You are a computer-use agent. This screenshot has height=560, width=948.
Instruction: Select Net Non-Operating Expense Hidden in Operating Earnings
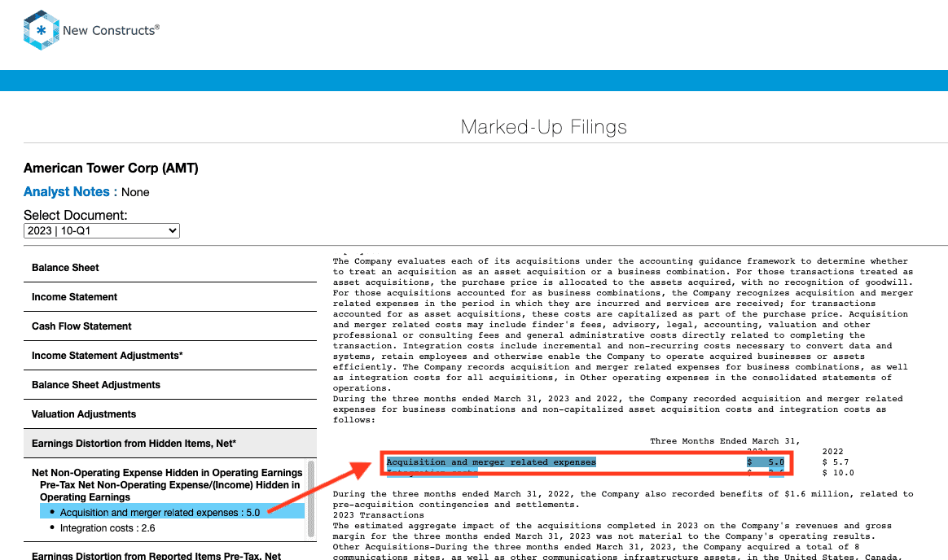[x=167, y=472]
